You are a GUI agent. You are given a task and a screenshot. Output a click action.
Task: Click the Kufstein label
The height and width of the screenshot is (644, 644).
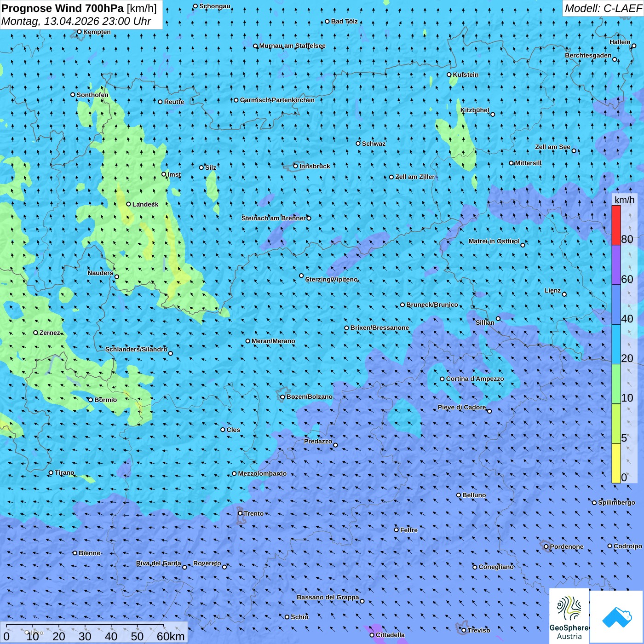click(x=466, y=75)
